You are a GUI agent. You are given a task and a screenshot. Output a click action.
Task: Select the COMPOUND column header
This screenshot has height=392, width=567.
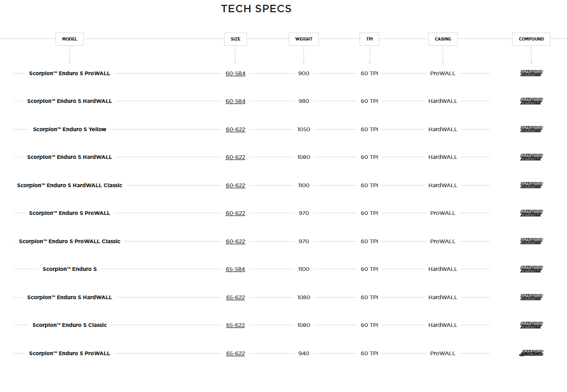[531, 39]
